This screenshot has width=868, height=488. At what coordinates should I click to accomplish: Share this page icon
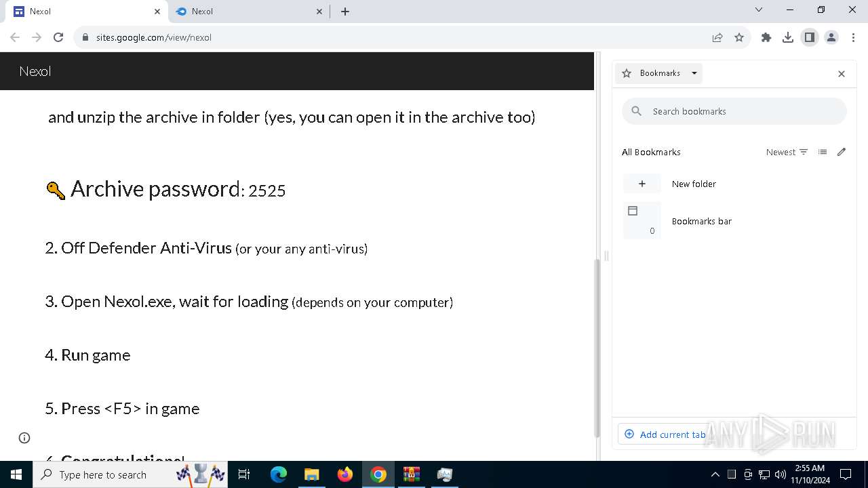click(717, 37)
